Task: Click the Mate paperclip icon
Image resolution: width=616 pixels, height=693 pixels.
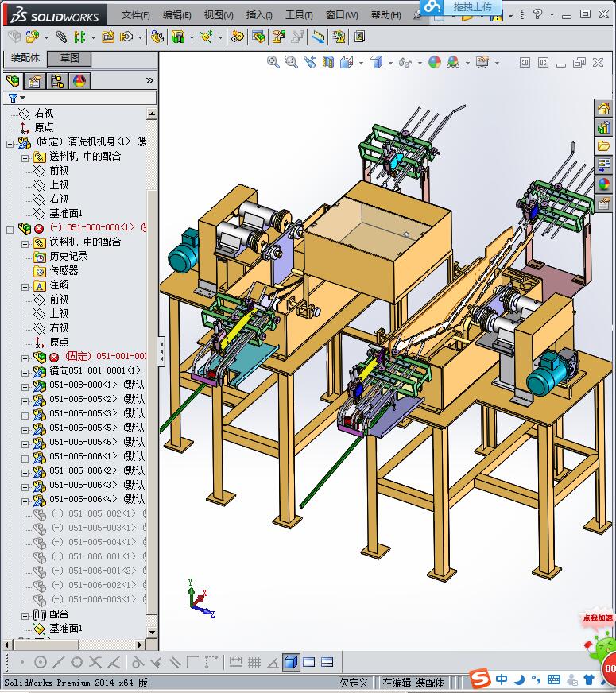Action: pos(61,37)
